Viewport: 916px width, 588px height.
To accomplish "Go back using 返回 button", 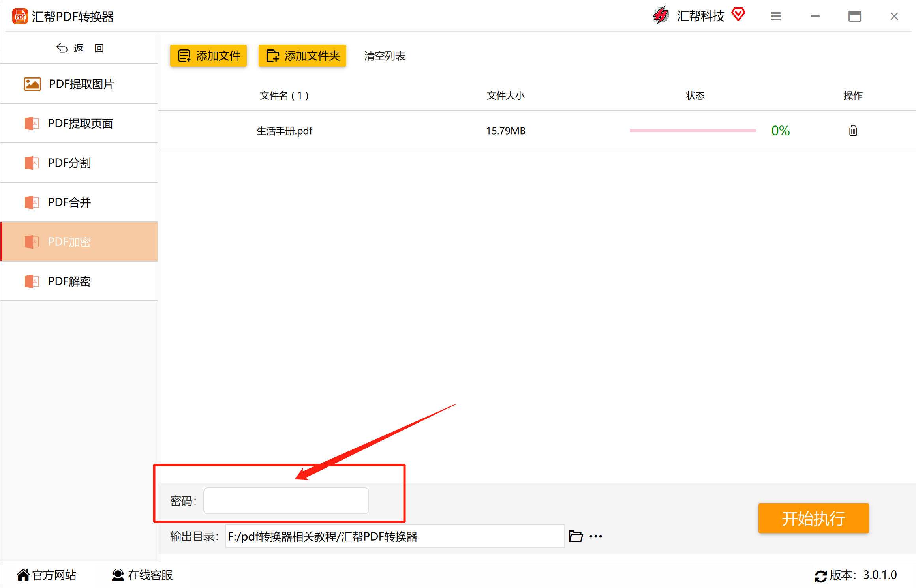I will pyautogui.click(x=80, y=48).
